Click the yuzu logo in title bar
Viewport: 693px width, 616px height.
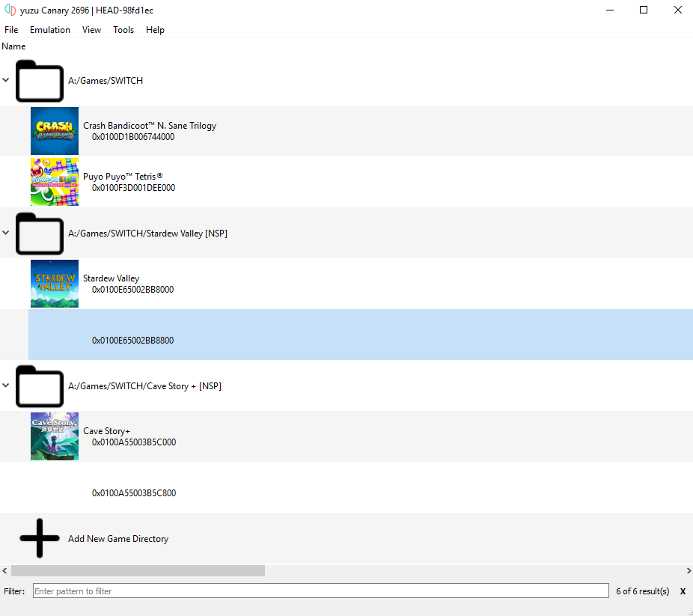(10, 10)
